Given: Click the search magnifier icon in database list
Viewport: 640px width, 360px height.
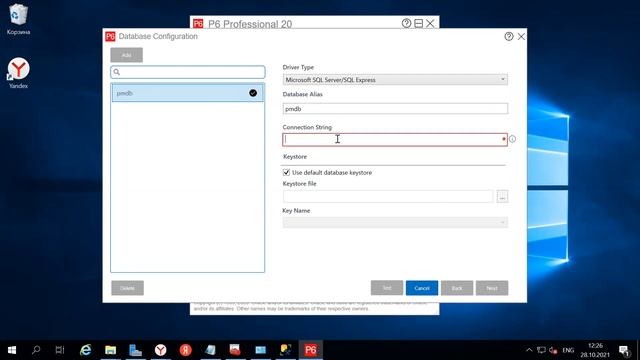Looking at the screenshot, I should [x=117, y=72].
